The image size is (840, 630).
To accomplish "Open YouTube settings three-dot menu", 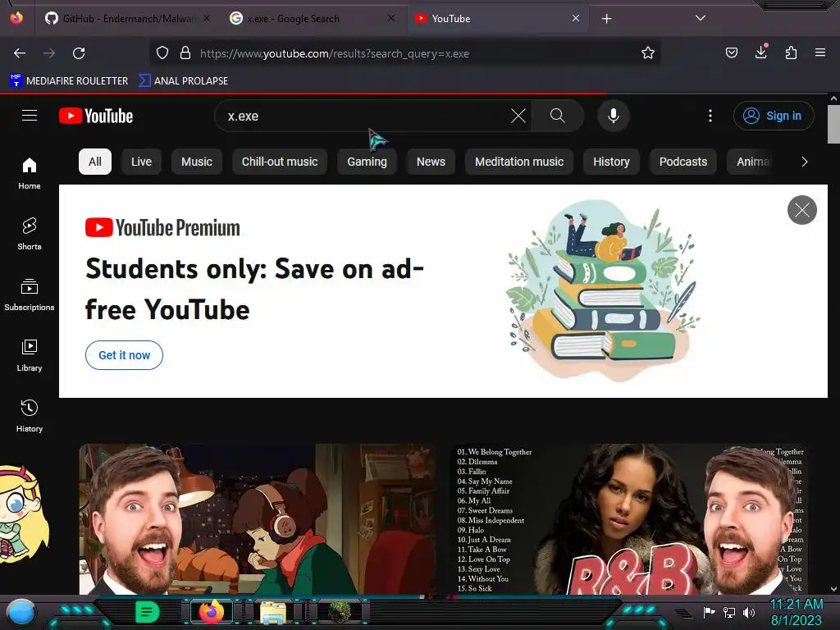I will pyautogui.click(x=710, y=116).
